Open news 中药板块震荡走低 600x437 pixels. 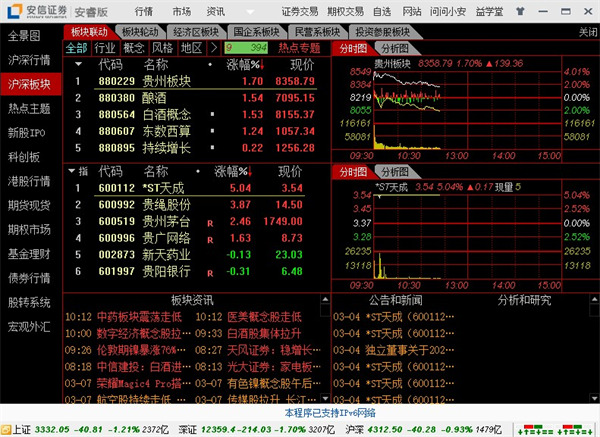pos(139,317)
